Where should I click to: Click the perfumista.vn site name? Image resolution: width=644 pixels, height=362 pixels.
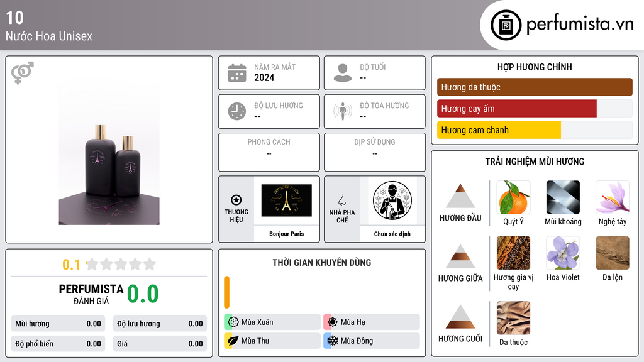point(579,25)
